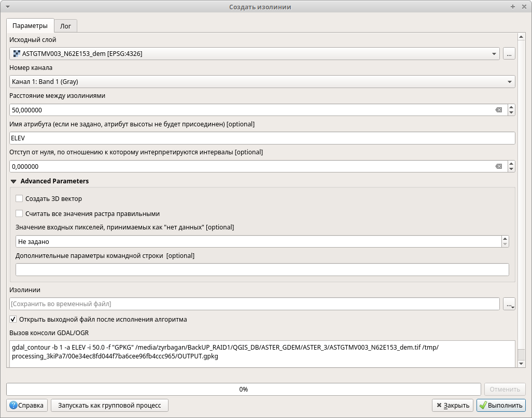Collapse the Advanced Parameters section
This screenshot has height=418, width=532.
13,181
